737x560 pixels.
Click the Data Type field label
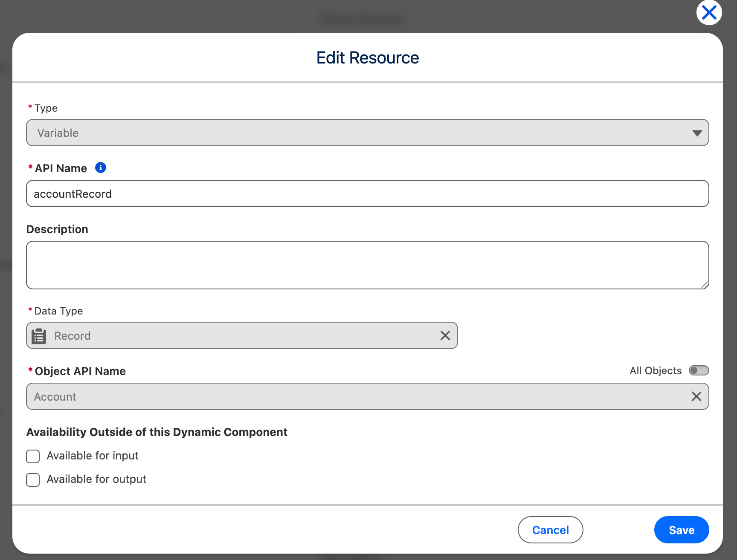point(58,311)
